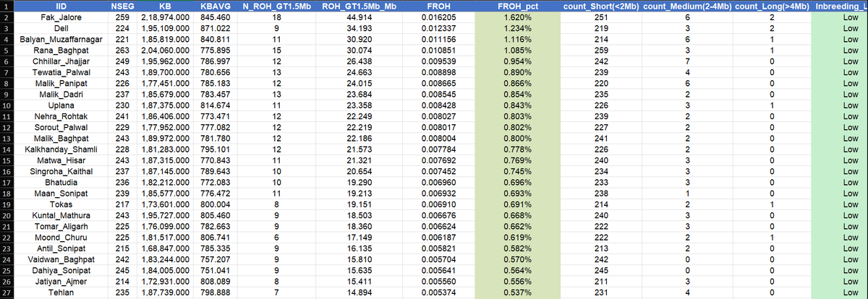Select the N_ROH_GT1.5Mb header cell
868x299 pixels.
(275, 6)
